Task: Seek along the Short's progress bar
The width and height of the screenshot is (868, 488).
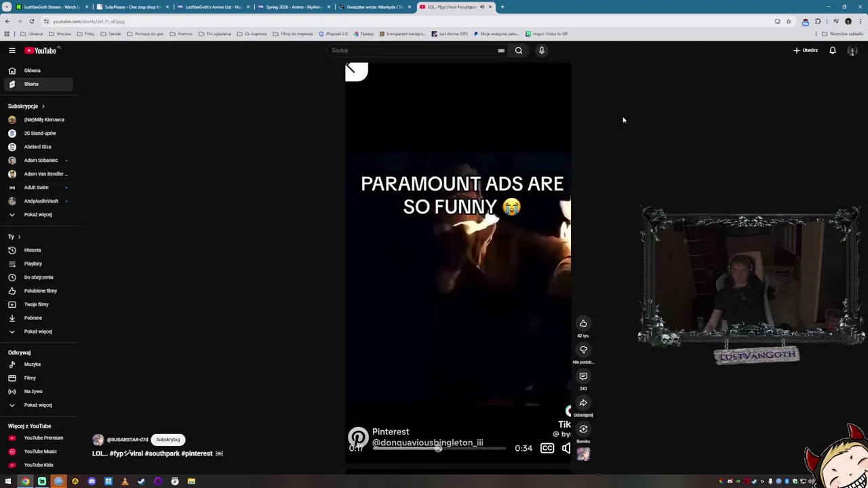Action: click(x=439, y=449)
